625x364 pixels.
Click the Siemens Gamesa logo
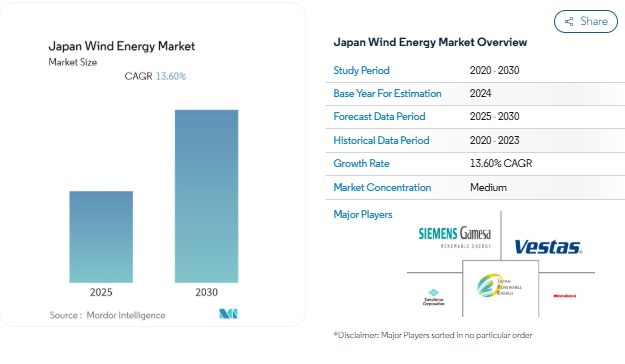point(455,237)
